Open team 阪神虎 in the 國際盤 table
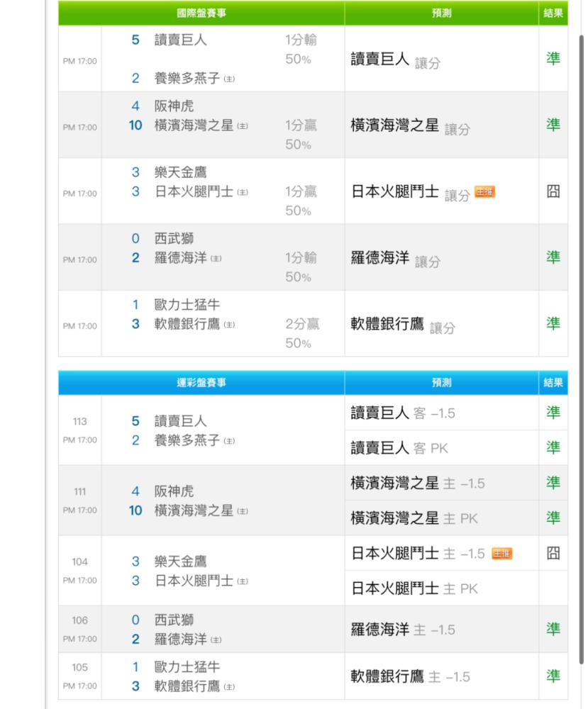 coord(174,106)
